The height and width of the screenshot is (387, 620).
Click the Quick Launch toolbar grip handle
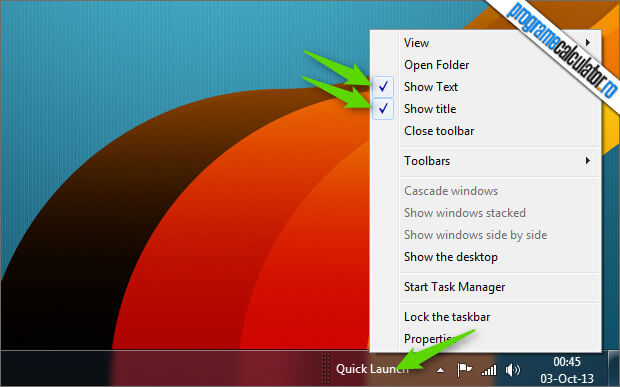(326, 368)
